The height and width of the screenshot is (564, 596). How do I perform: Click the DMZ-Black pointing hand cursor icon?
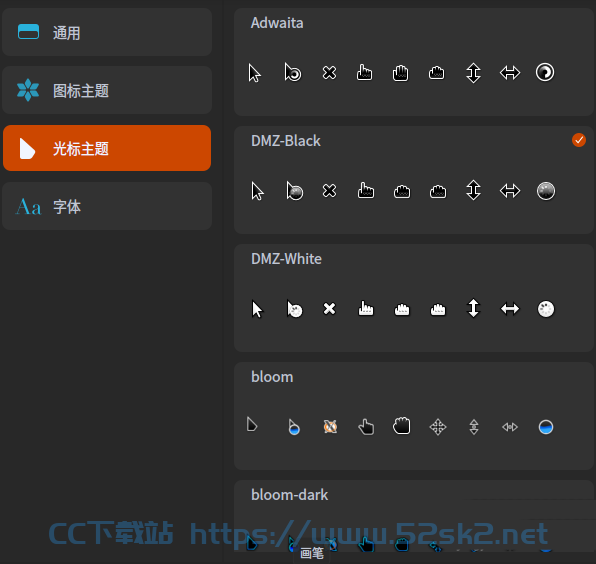(366, 190)
